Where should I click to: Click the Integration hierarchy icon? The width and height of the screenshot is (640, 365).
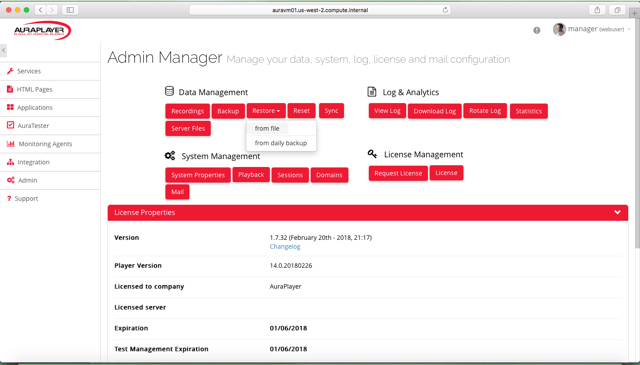[10, 162]
